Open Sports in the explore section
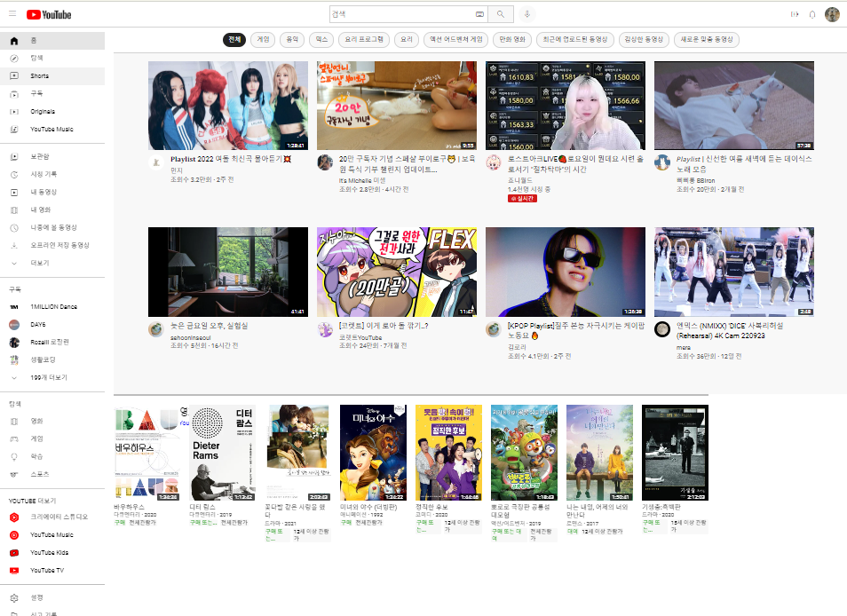 point(52,474)
